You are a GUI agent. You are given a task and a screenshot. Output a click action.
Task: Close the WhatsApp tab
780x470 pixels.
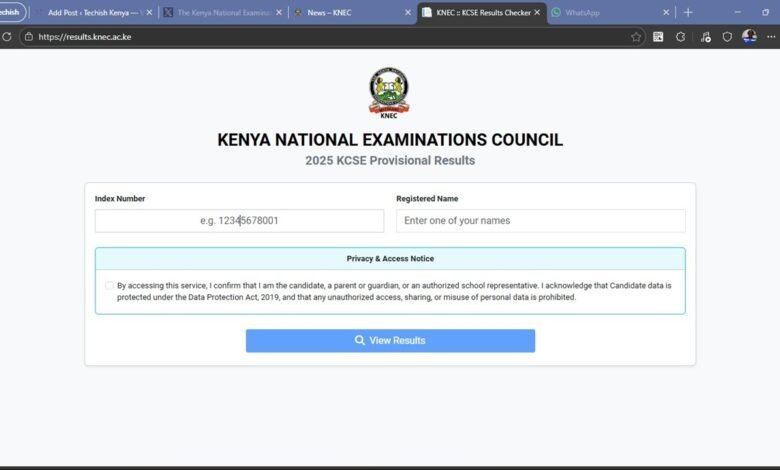coord(666,12)
